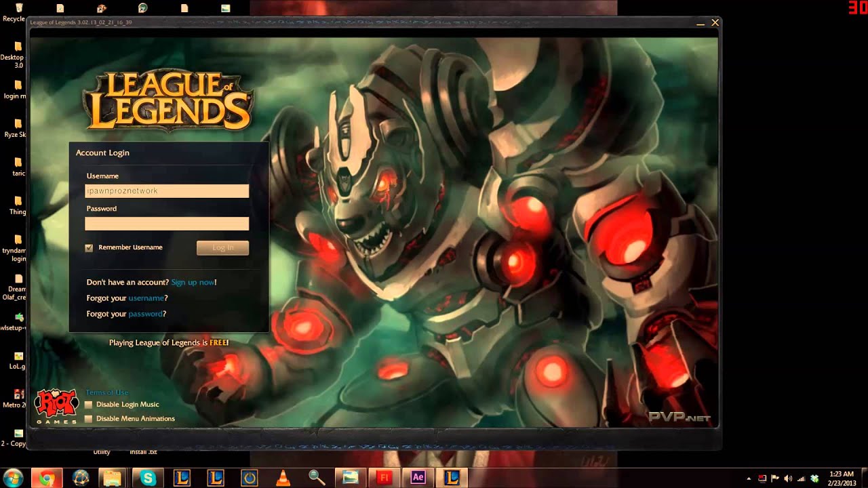Close the League of Legends window
Image resolution: width=868 pixels, height=488 pixels.
pyautogui.click(x=715, y=23)
